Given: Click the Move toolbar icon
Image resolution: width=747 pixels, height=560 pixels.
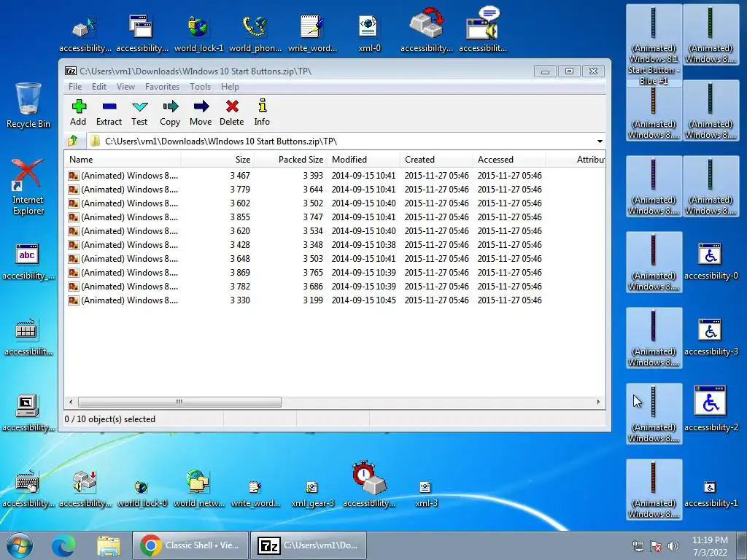Looking at the screenshot, I should [x=201, y=112].
